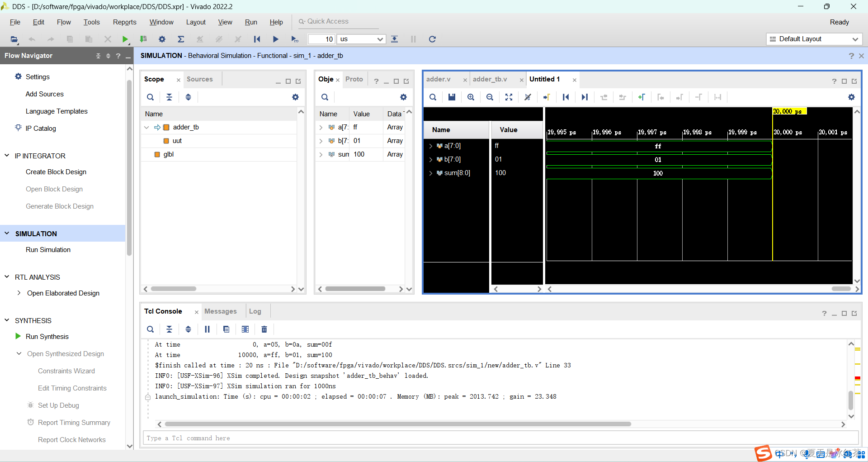The image size is (868, 462).
Task: Click the yellow 20,000 ps cursor marker label
Action: coord(789,111)
